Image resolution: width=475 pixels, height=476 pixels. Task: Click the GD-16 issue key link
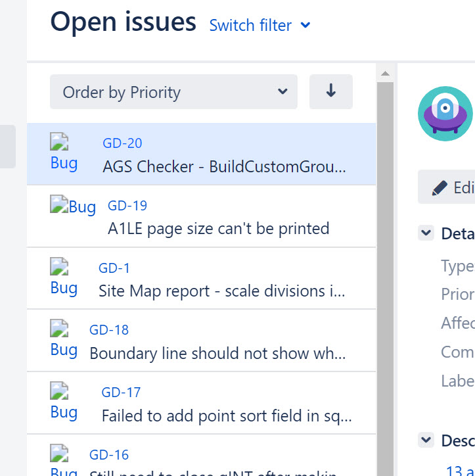109,455
